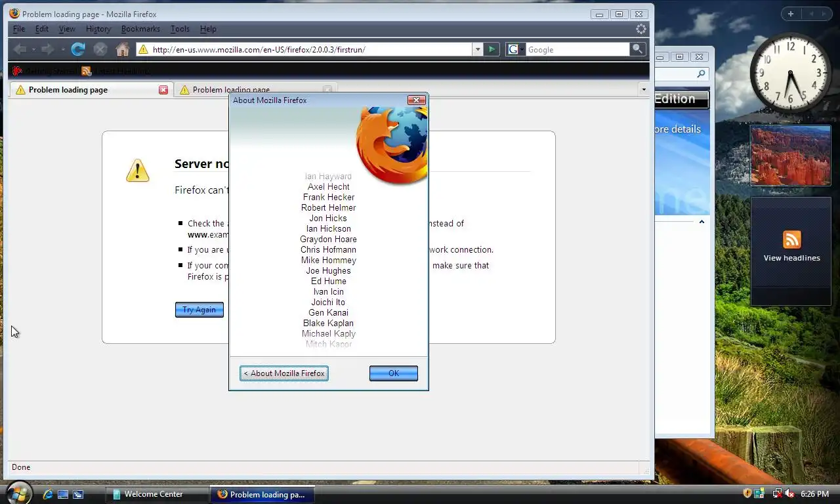The height and width of the screenshot is (504, 840).
Task: Open the Help menu
Action: pyautogui.click(x=208, y=29)
